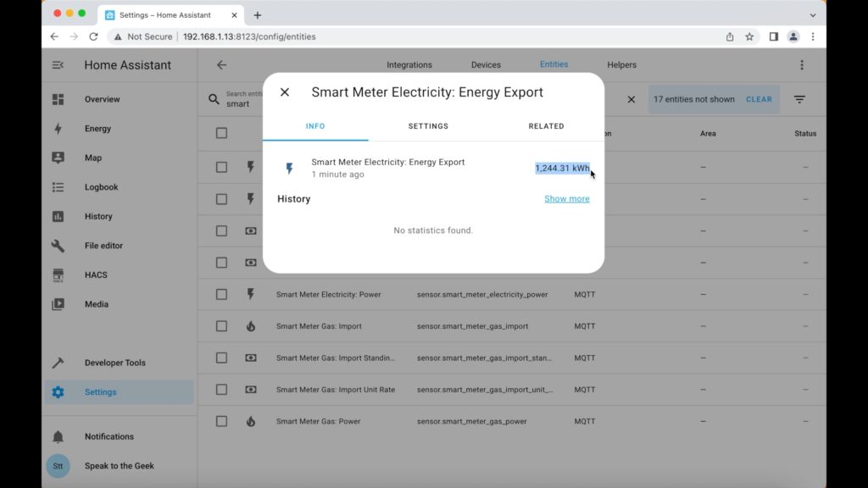
Task: Open the Chrome three-dot menu
Action: click(x=813, y=36)
